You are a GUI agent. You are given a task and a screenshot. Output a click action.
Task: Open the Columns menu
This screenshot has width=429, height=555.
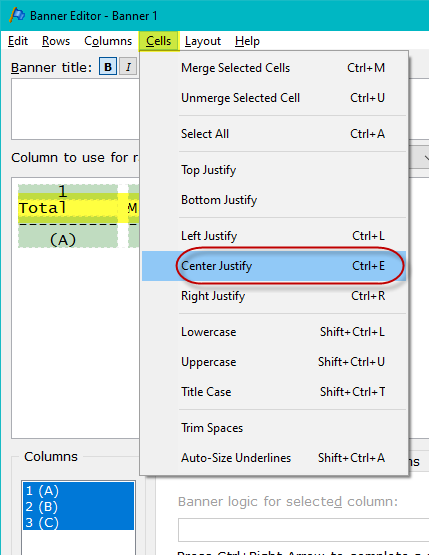(x=108, y=41)
